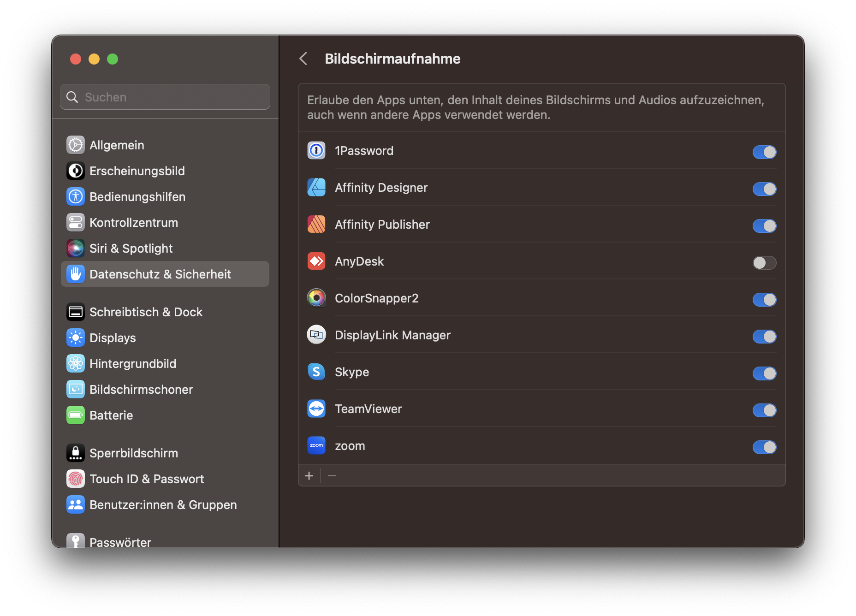This screenshot has height=616, width=856.
Task: Open Displays settings label
Action: tap(113, 338)
